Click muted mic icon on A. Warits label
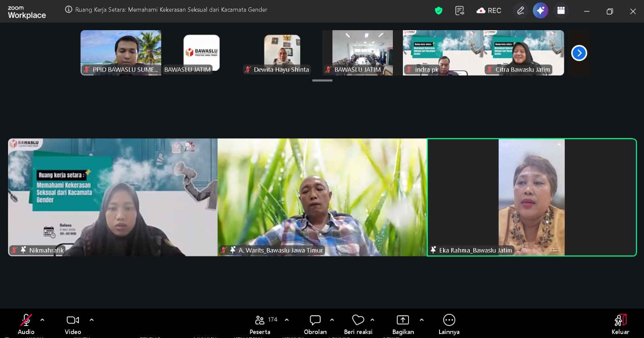This screenshot has height=338, width=644. pyautogui.click(x=224, y=250)
